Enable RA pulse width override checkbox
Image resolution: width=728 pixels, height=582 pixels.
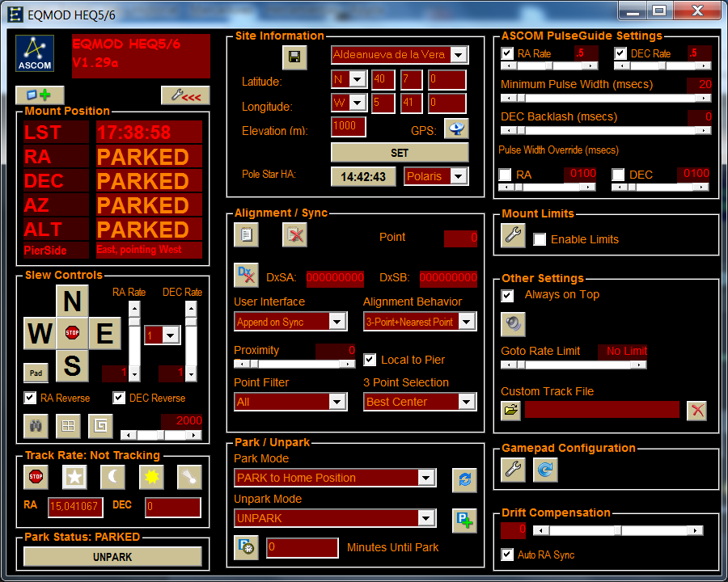coord(505,175)
